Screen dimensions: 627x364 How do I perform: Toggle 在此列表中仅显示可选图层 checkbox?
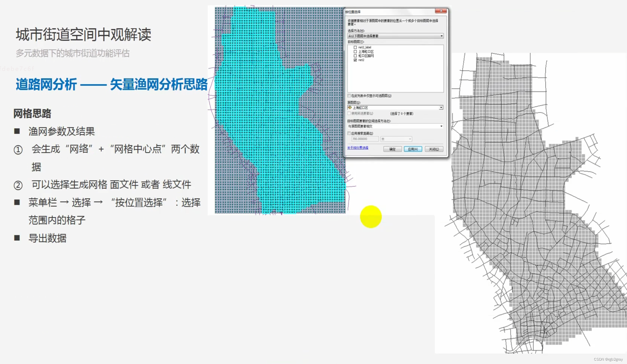[x=349, y=96]
